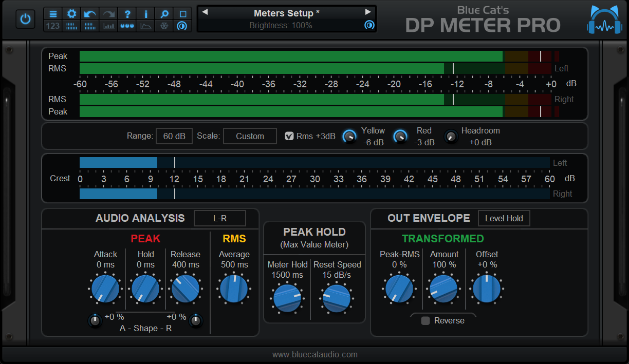This screenshot has height=364, width=629.
Task: Click the snowflake freeze icon
Action: click(x=164, y=26)
